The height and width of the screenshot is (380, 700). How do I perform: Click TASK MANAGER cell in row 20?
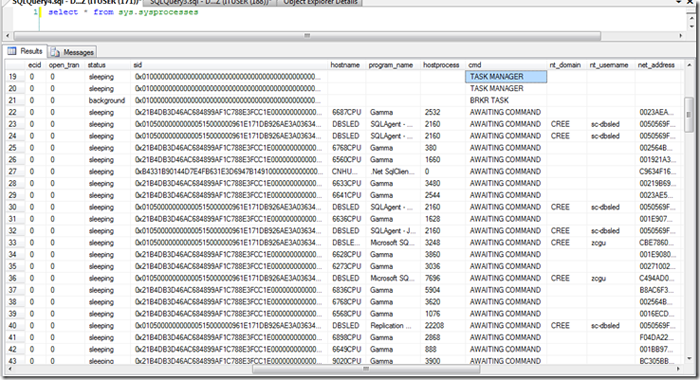(506, 88)
